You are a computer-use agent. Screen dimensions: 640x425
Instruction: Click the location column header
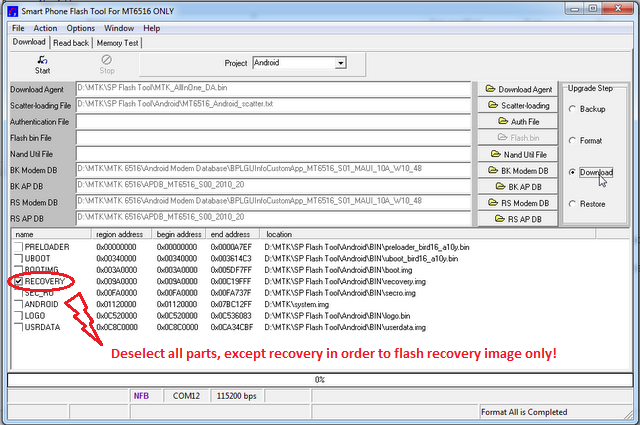428,234
